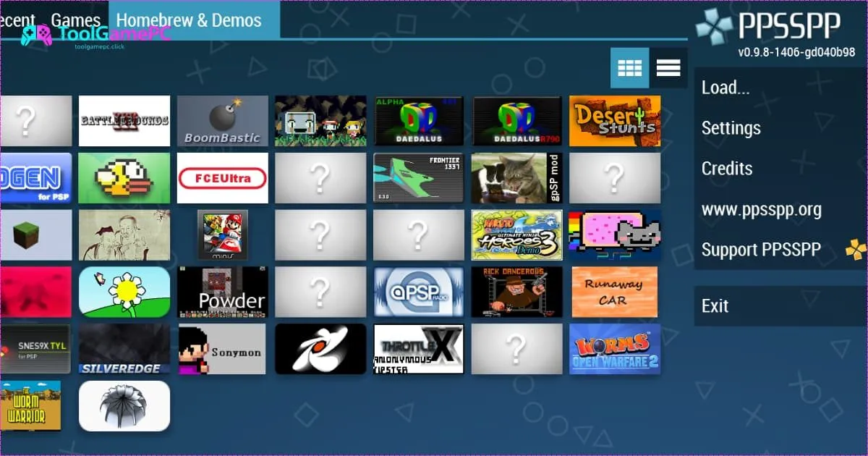Open Settings from the side menu

[x=731, y=129]
